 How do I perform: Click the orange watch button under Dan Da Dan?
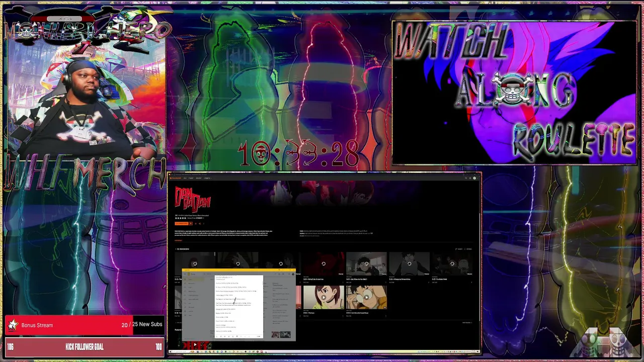[x=181, y=223]
